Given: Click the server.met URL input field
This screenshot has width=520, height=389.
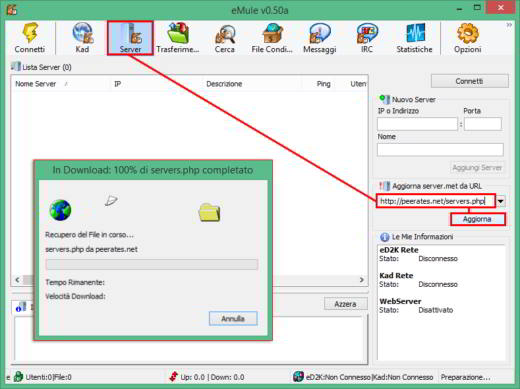Looking at the screenshot, I should coord(436,201).
